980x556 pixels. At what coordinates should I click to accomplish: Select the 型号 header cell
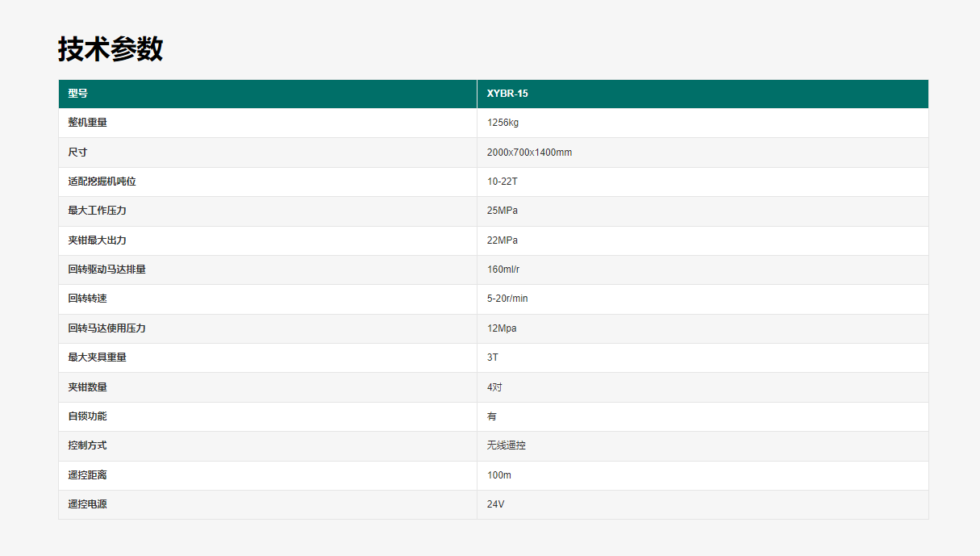tap(268, 94)
